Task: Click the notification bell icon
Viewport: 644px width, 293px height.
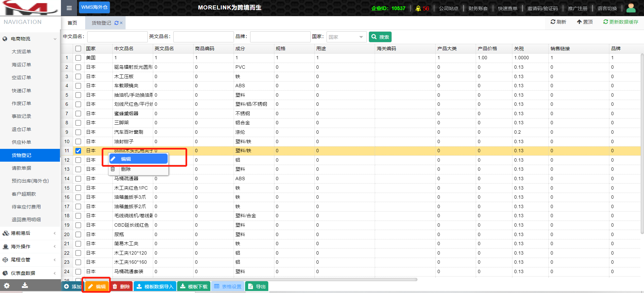Action: point(418,8)
